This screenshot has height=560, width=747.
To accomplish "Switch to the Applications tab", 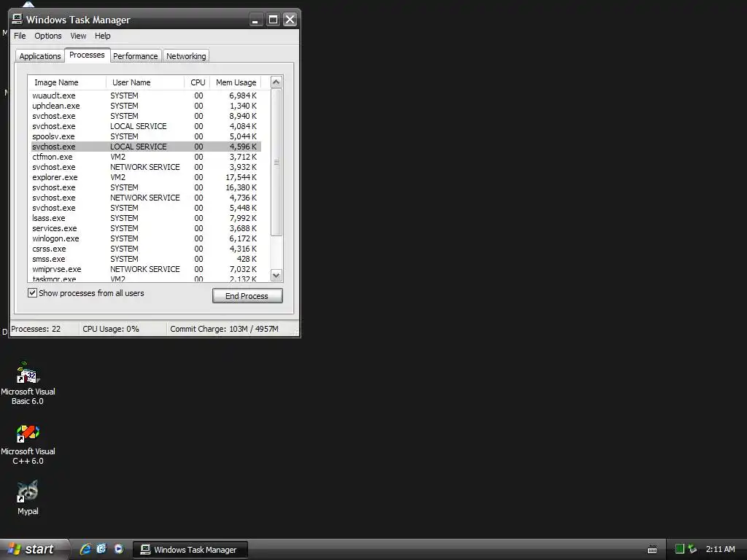I will (x=40, y=56).
